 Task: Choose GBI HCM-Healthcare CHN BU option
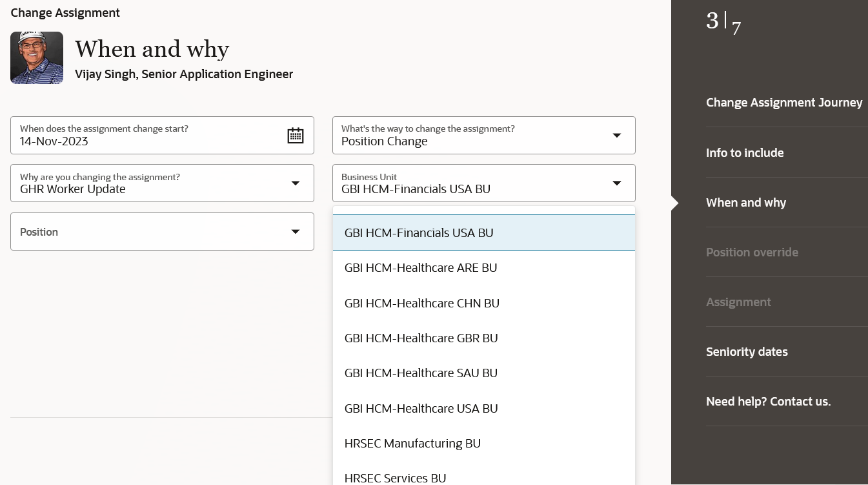tap(484, 303)
